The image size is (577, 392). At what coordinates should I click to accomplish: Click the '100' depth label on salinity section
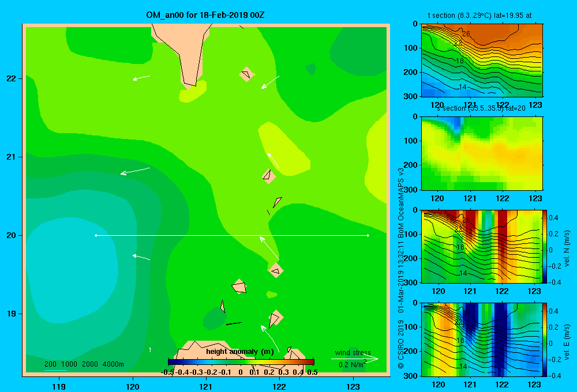411,141
